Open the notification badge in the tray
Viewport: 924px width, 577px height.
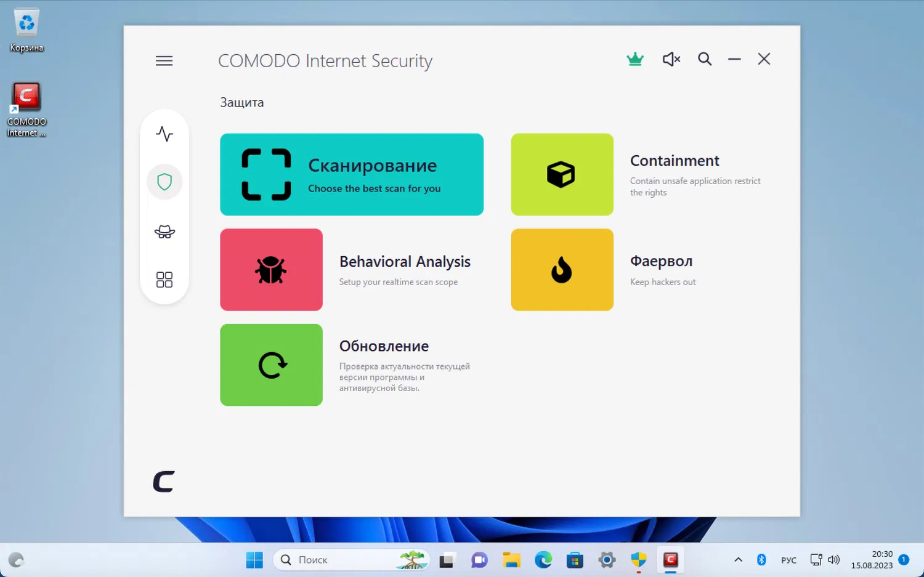904,560
